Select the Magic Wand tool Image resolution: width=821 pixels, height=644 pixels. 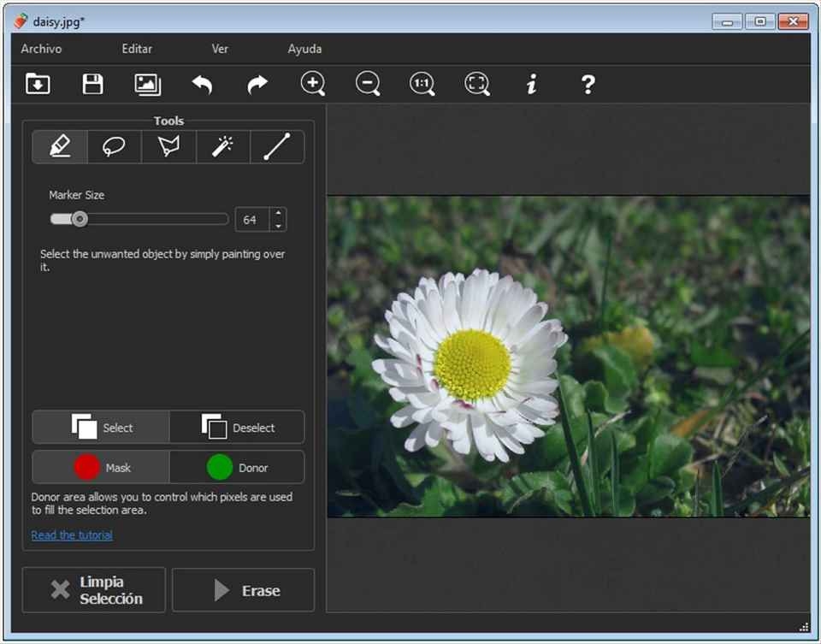tap(223, 147)
